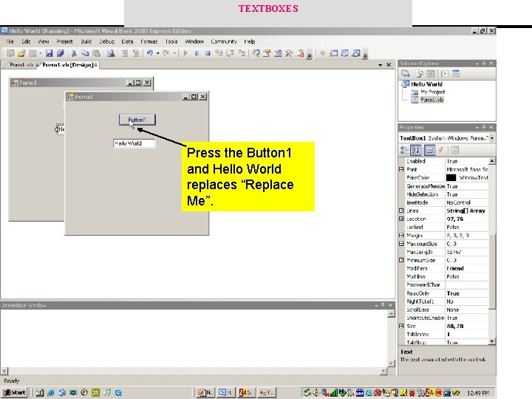The image size is (532, 399).
Task: Click the Save All toolbar icon
Action: click(x=61, y=53)
